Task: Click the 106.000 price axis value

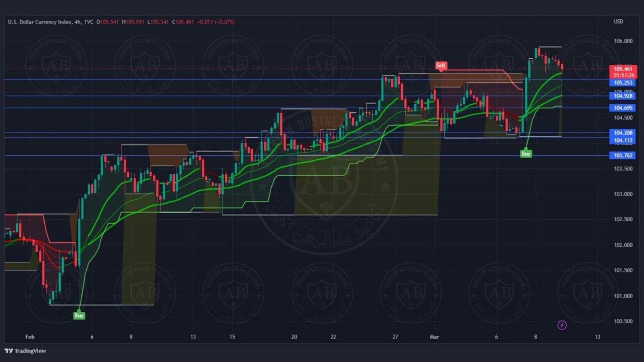Action: pyautogui.click(x=623, y=41)
